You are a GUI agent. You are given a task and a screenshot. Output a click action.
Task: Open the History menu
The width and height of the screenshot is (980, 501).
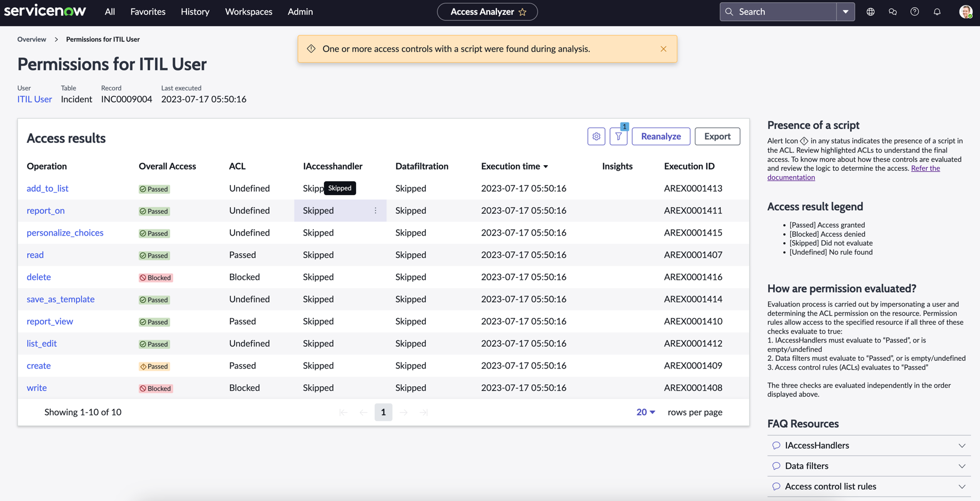[x=195, y=12]
